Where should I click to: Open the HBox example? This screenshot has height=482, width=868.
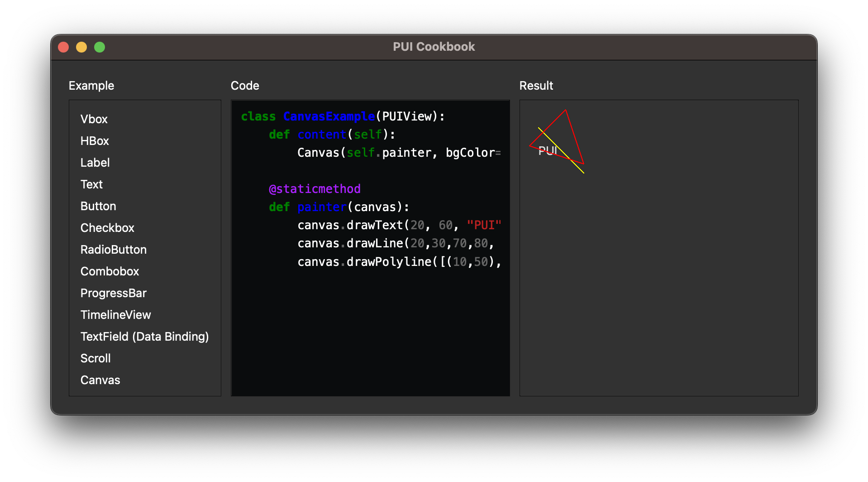tap(95, 141)
